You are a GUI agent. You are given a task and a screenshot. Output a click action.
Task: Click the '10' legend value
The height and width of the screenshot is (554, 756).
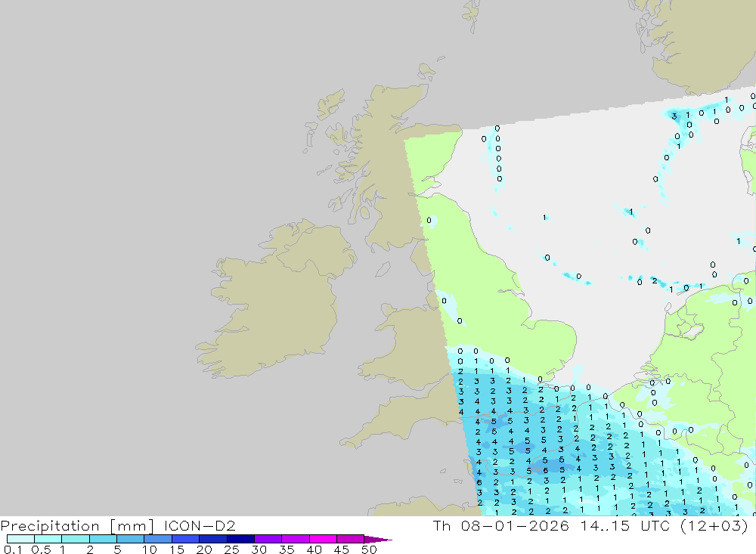coord(150,549)
